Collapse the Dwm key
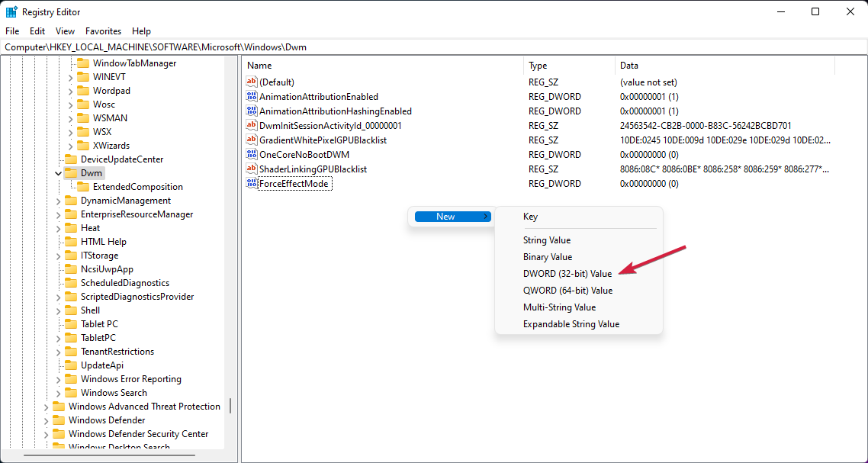This screenshot has height=463, width=868. coord(58,172)
